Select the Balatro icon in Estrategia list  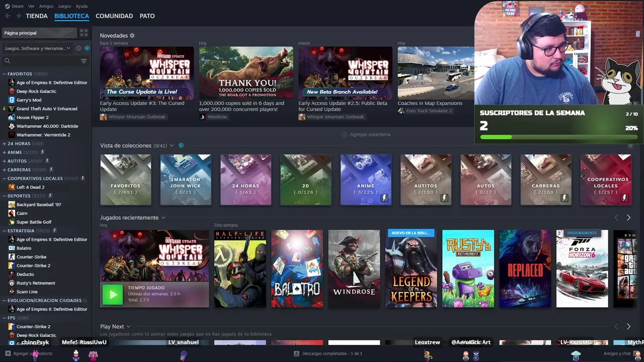pos(12,248)
